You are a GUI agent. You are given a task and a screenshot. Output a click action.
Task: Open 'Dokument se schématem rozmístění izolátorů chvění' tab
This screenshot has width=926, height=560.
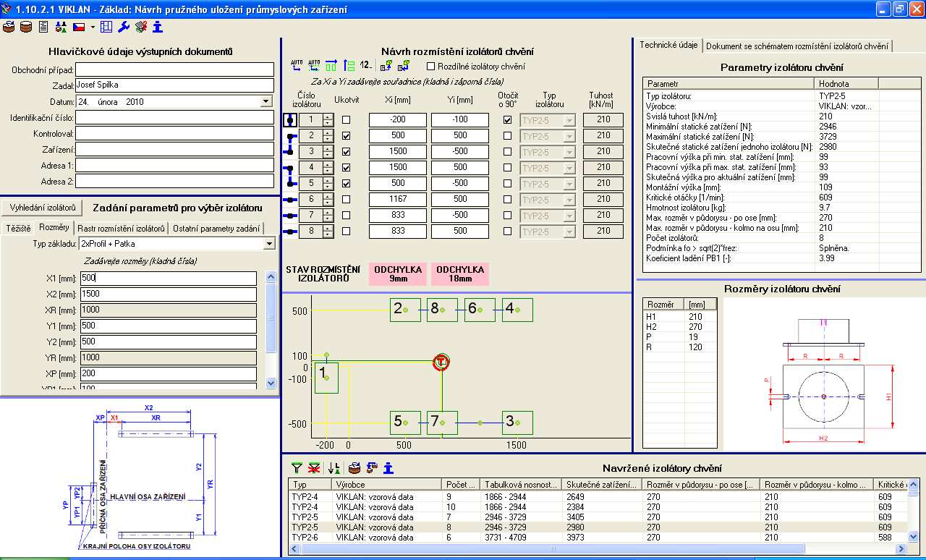pos(797,46)
